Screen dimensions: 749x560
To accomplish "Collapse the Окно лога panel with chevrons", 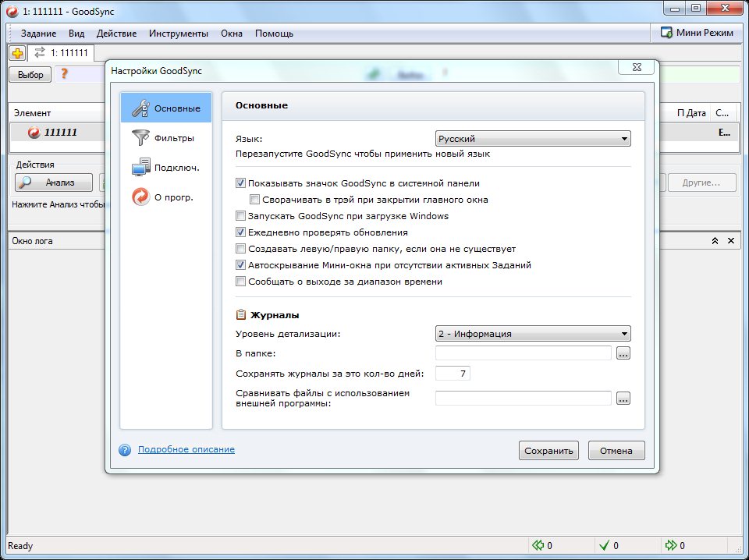I will tap(715, 242).
